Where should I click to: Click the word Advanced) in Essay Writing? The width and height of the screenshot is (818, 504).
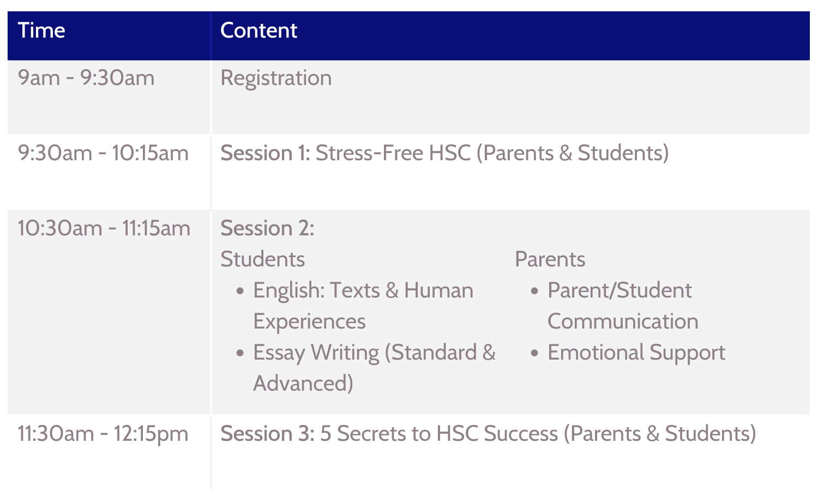(x=303, y=384)
